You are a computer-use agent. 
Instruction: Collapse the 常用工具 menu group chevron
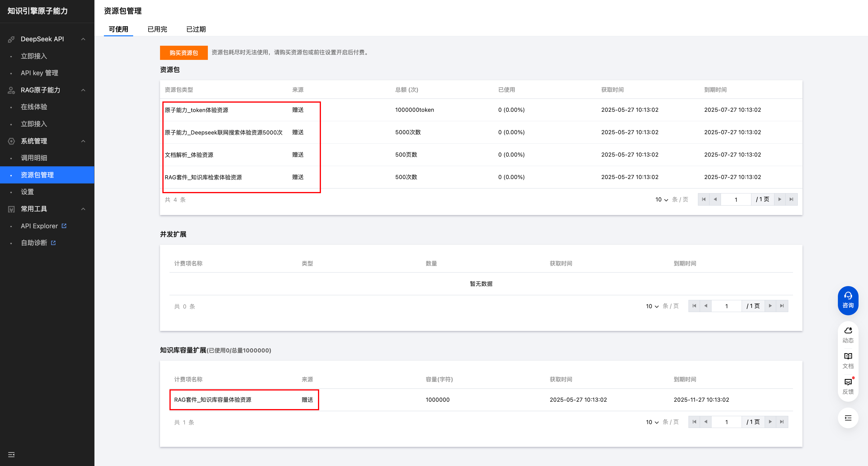pyautogui.click(x=83, y=209)
